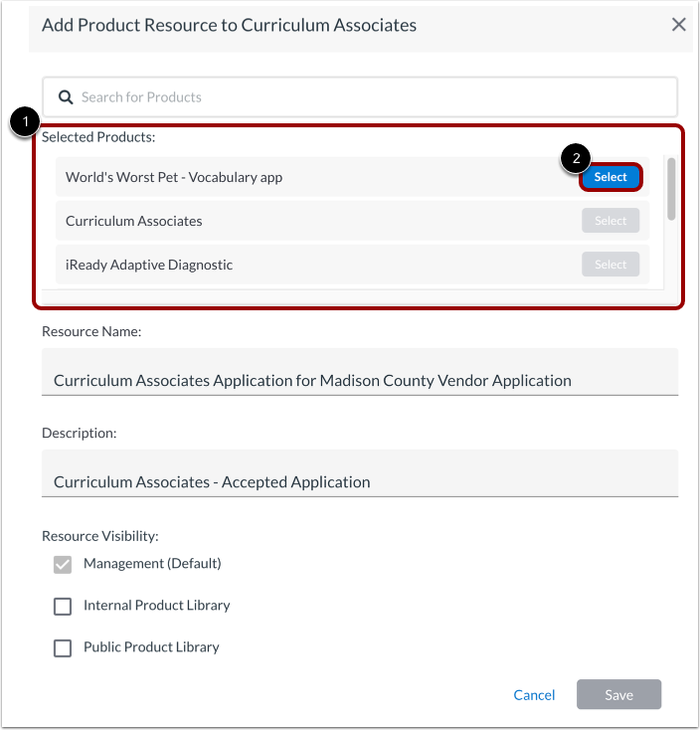This screenshot has width=700, height=730.
Task: Click the World's Worst Pet row
Action: click(x=298, y=177)
